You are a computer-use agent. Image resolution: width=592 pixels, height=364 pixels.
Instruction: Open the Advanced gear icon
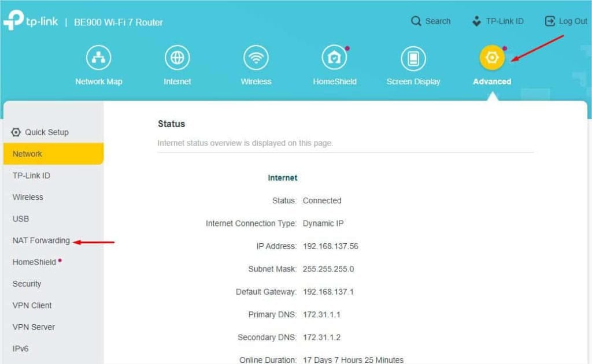pyautogui.click(x=491, y=57)
